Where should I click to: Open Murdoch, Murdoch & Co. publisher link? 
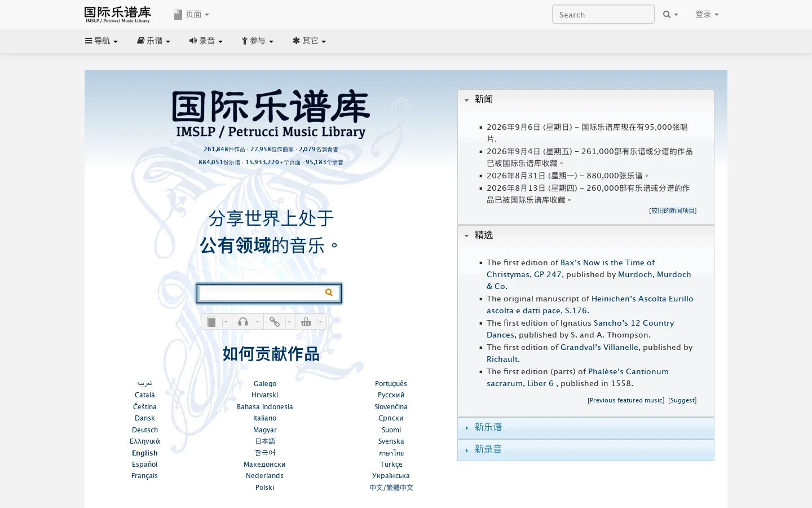click(x=589, y=281)
